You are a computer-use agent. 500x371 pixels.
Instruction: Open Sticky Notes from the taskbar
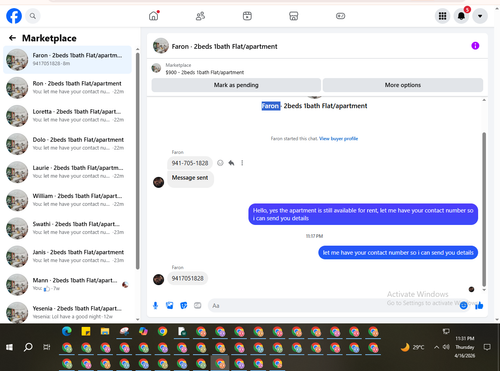click(86, 331)
